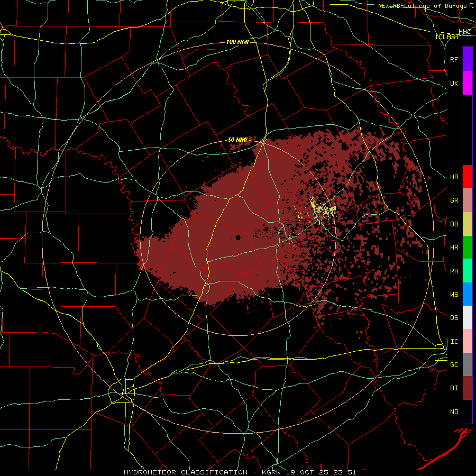Screen dimensions: 476x476
Task: Click the IC light pink legend swatch
Action: pyautogui.click(x=467, y=341)
